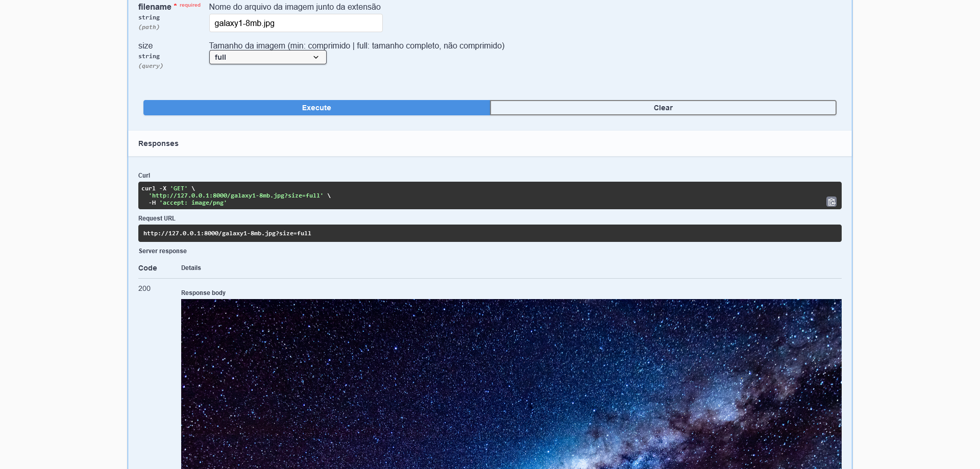The image size is (980, 469).
Task: Click the red required marker
Action: [x=189, y=5]
